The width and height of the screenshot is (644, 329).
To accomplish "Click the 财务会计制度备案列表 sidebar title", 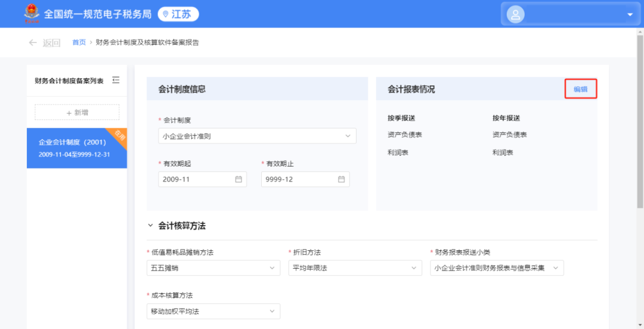I will click(x=69, y=81).
